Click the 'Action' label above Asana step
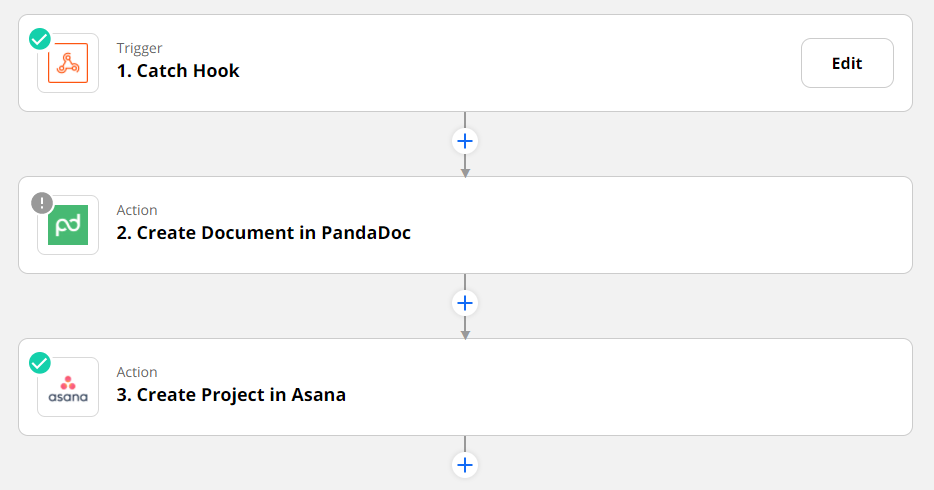Viewport: 934px width, 490px height. tap(137, 372)
